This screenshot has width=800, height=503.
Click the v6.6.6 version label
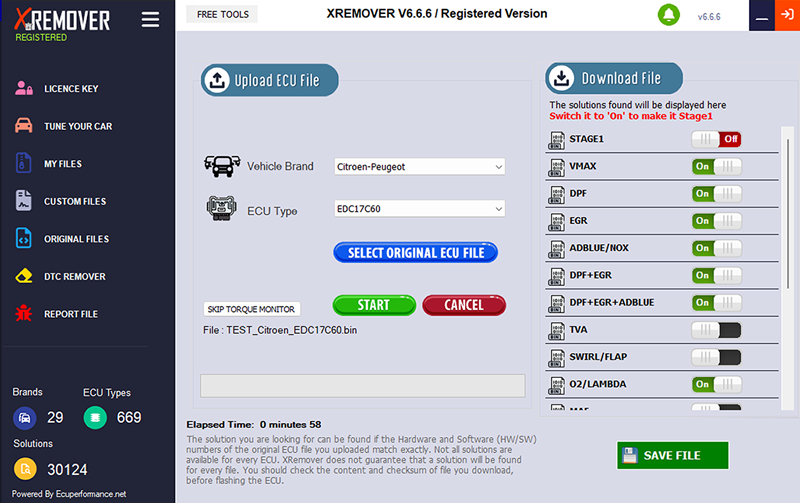click(709, 16)
